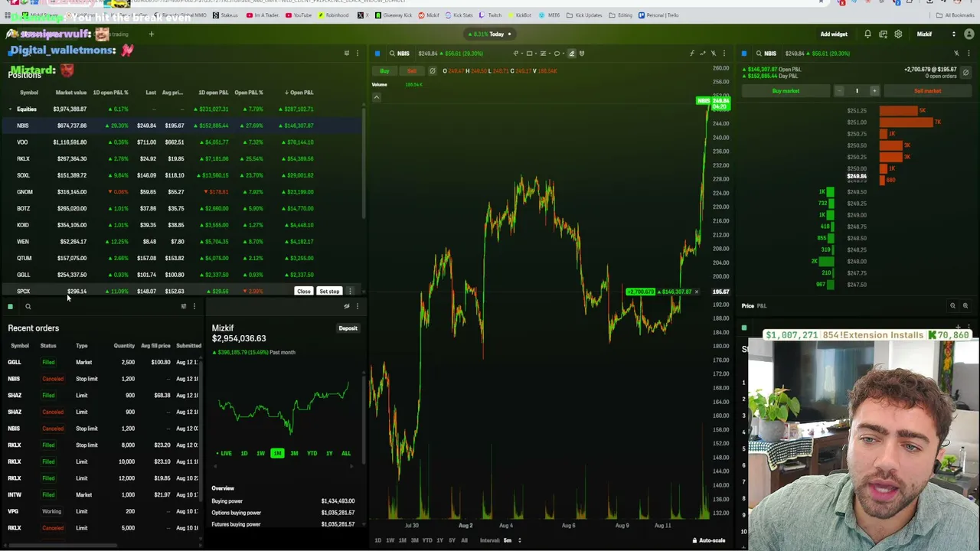Select the pencil drawing tool on chart
Screen dimensions: 980x551
tap(571, 54)
